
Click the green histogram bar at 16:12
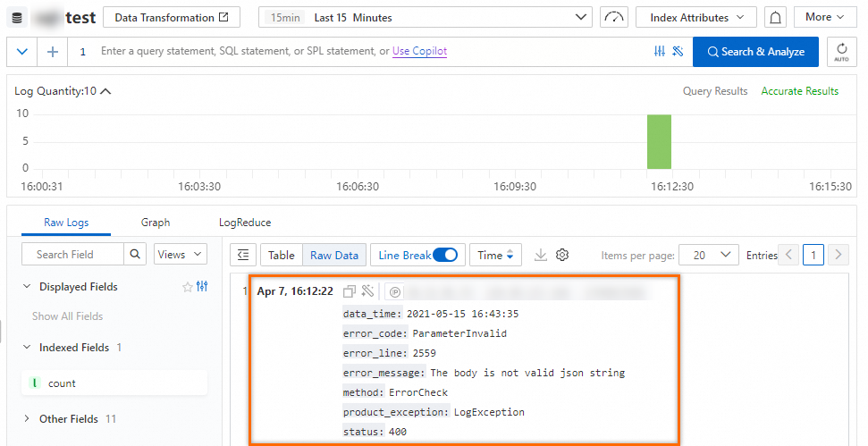[660, 141]
